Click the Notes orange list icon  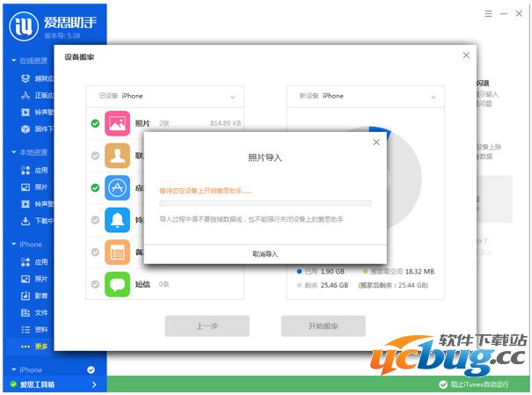pos(117,252)
